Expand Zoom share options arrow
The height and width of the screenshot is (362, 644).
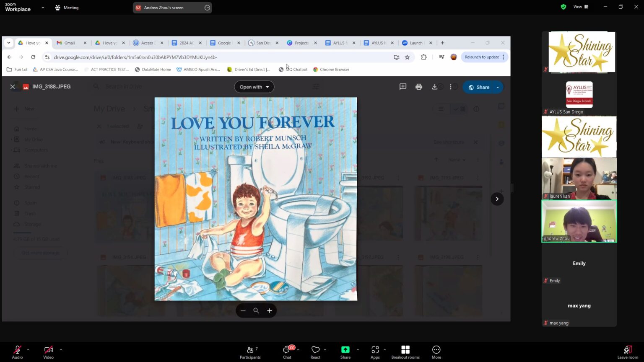(x=358, y=349)
